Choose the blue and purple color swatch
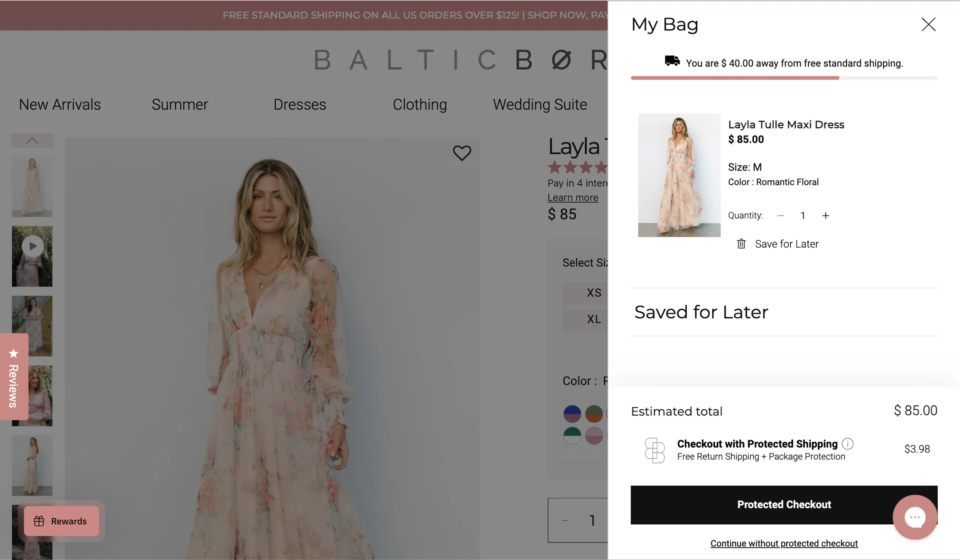Image resolution: width=960 pixels, height=560 pixels. click(572, 414)
